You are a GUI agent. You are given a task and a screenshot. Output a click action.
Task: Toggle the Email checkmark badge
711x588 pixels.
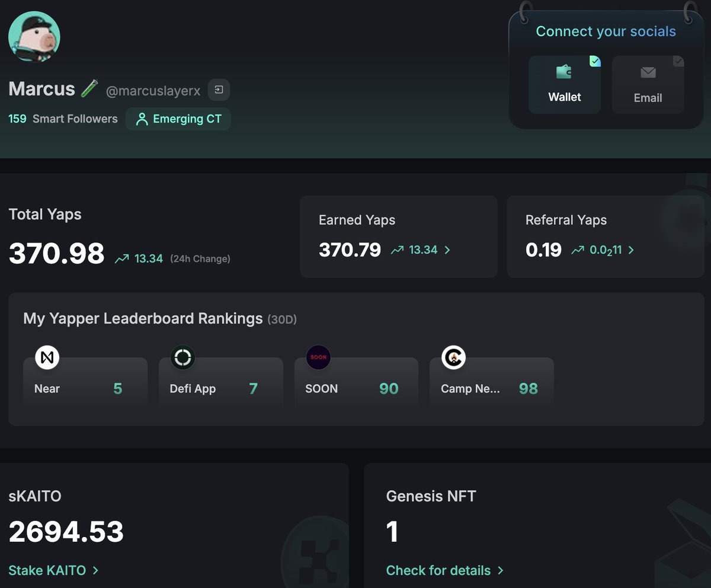coord(678,61)
